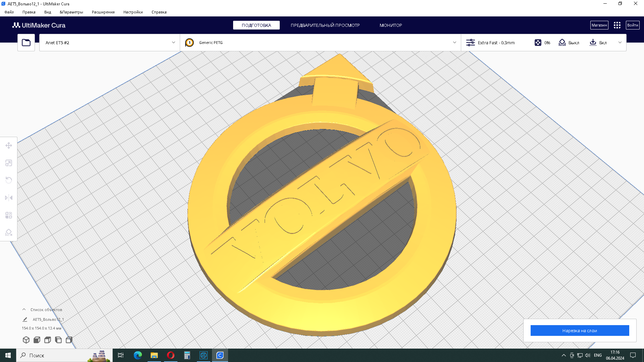Image resolution: width=644 pixels, height=362 pixels.
Task: Select the Move tool
Action: [x=9, y=145]
